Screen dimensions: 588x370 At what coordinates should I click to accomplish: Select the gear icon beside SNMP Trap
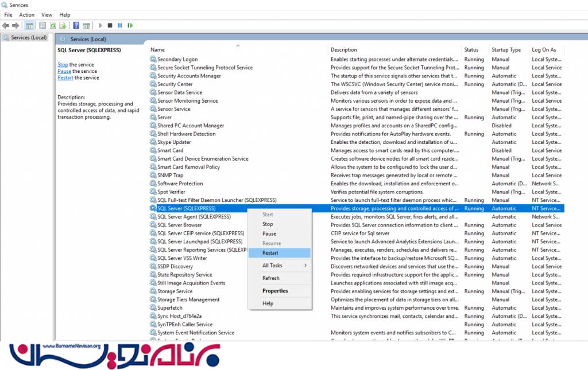[153, 175]
